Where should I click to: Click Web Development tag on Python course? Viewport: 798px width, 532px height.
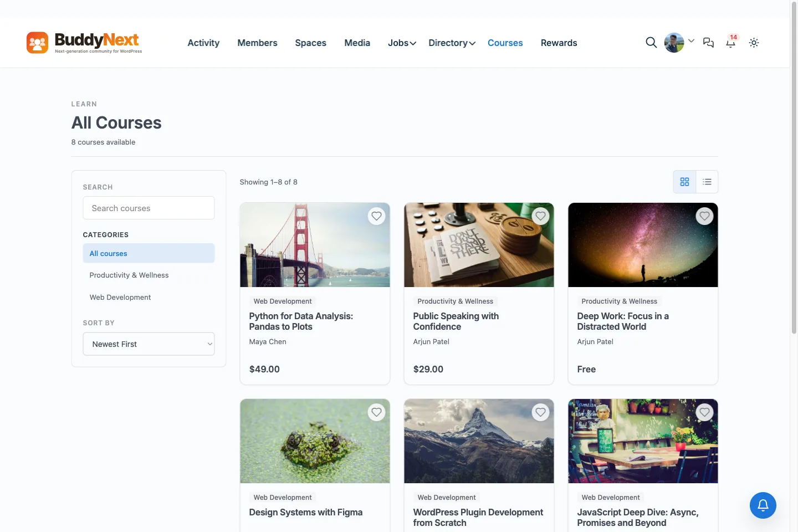pyautogui.click(x=283, y=301)
